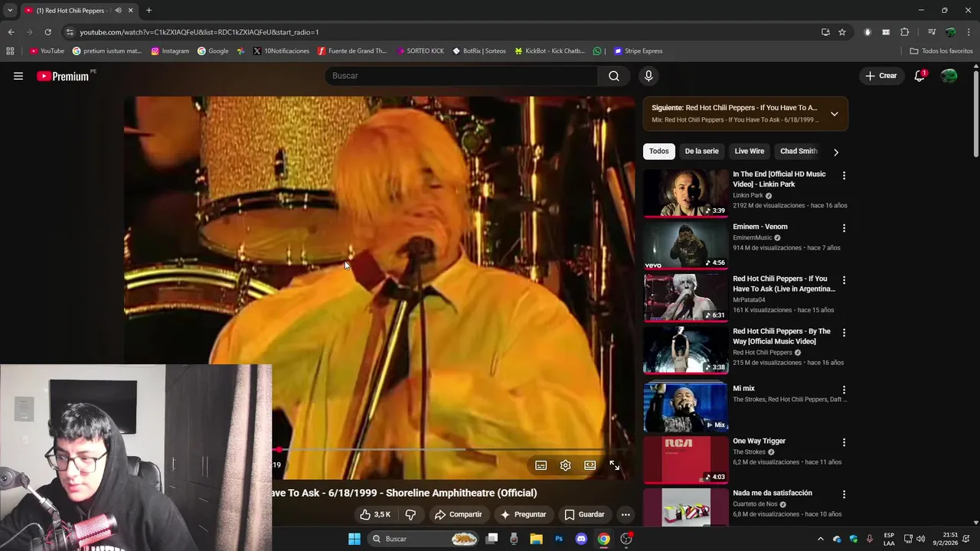The image size is (980, 551).
Task: Open the Stripe Express bookmark
Action: pyautogui.click(x=638, y=51)
